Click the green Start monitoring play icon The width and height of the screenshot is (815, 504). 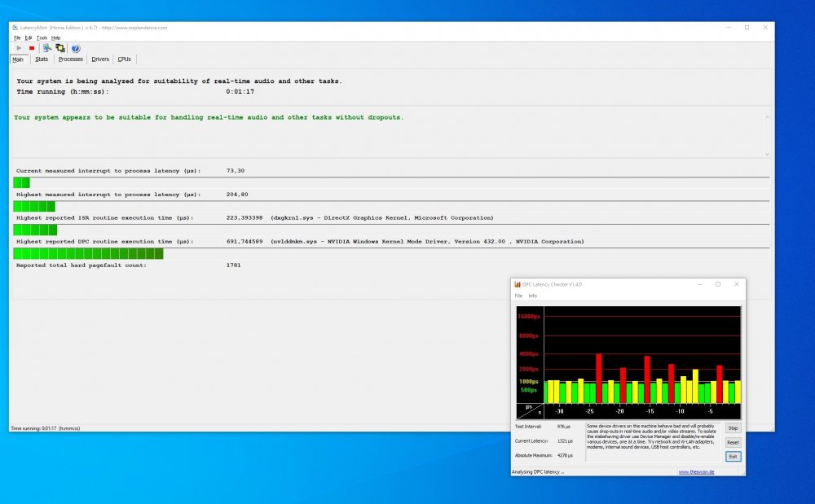click(20, 48)
